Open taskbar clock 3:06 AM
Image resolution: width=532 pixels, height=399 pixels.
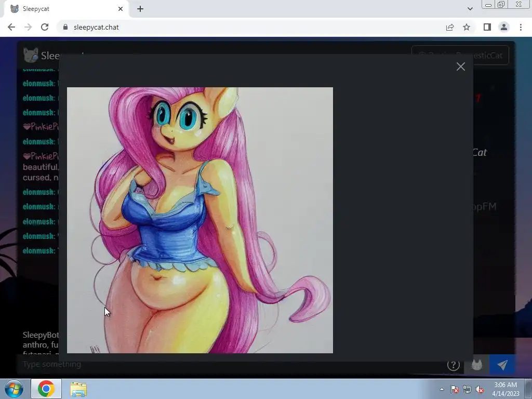pos(506,389)
